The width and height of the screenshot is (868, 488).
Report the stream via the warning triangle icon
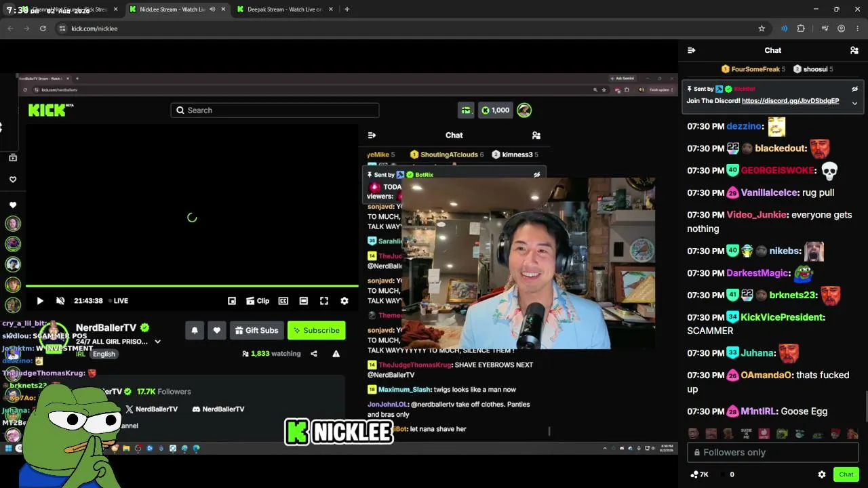pos(336,354)
